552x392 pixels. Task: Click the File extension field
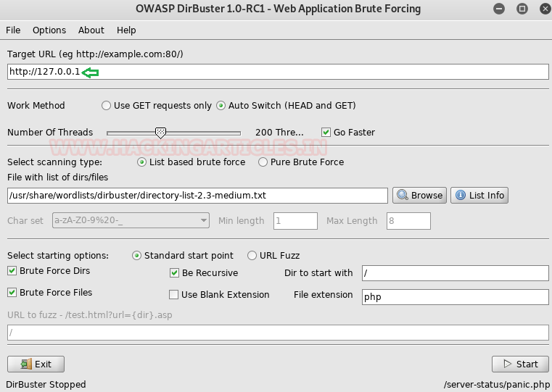pos(456,297)
